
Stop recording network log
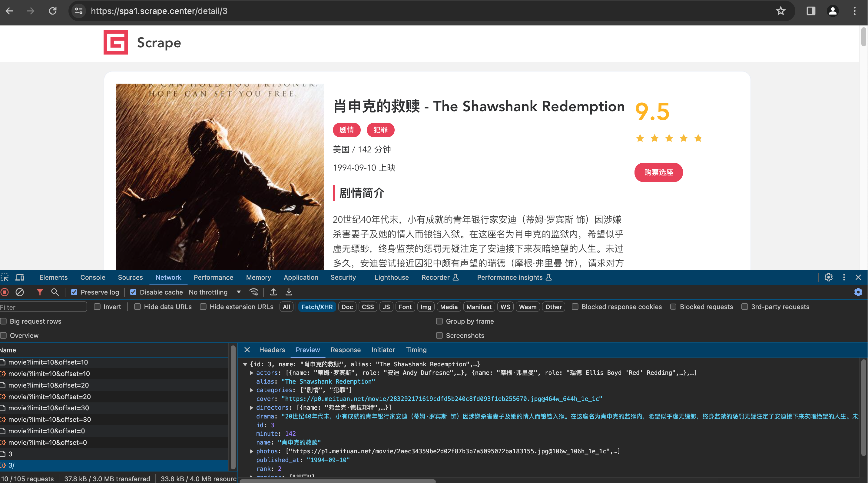pos(5,292)
